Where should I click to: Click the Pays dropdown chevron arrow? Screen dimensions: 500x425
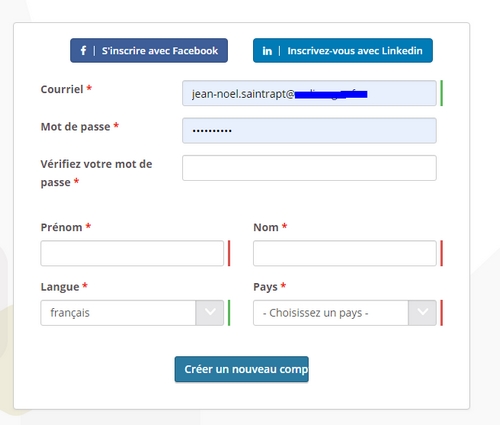click(422, 313)
